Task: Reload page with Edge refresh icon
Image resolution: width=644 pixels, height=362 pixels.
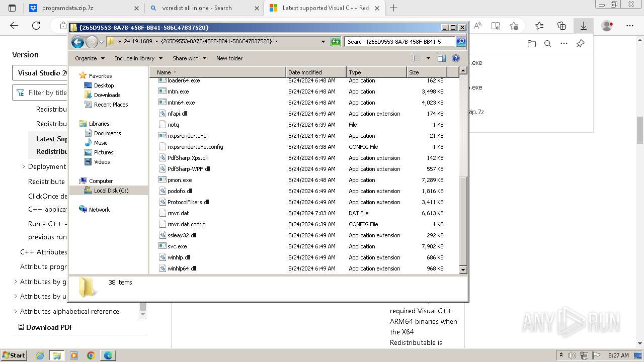Action: [x=36, y=26]
